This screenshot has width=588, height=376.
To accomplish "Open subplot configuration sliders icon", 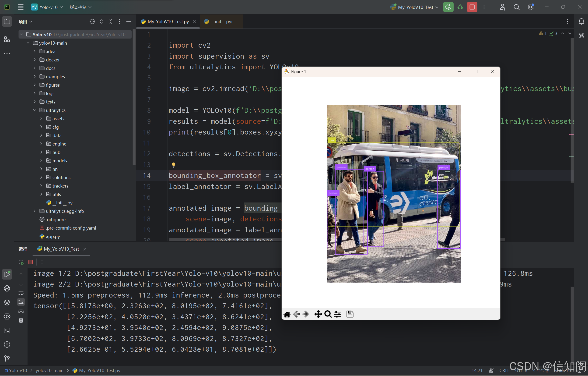I will 337,314.
